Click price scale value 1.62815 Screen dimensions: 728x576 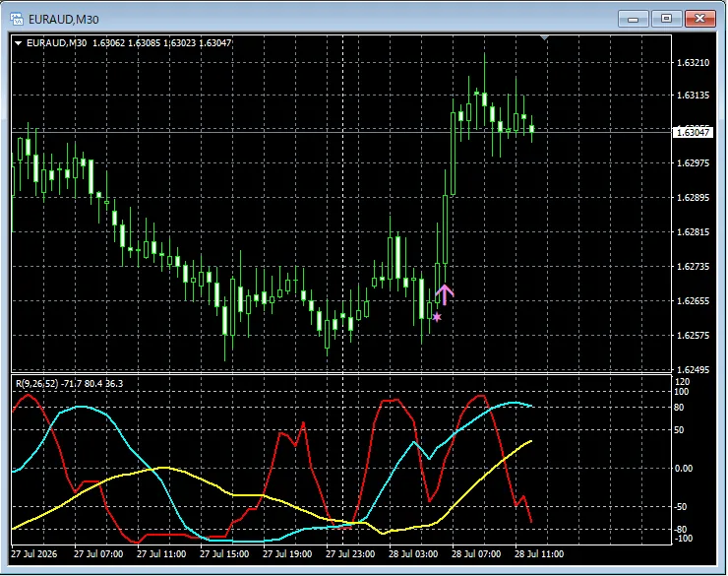click(694, 231)
